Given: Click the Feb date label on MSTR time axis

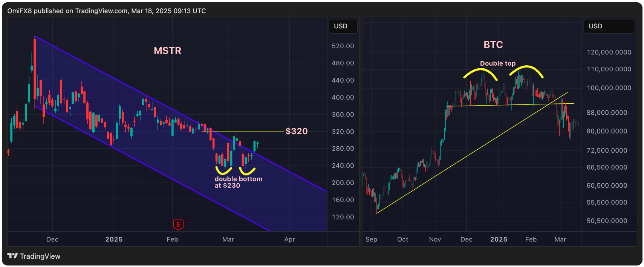Looking at the screenshot, I should tap(172, 239).
